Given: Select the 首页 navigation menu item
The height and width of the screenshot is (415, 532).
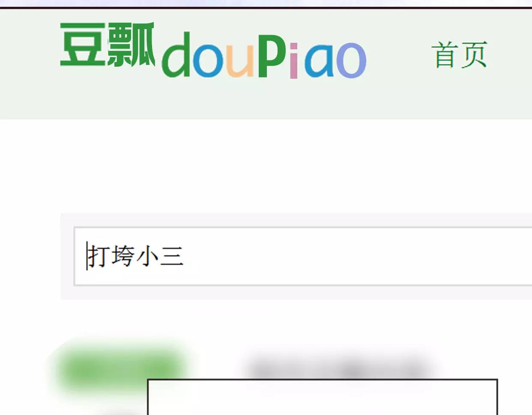Looking at the screenshot, I should point(460,54).
